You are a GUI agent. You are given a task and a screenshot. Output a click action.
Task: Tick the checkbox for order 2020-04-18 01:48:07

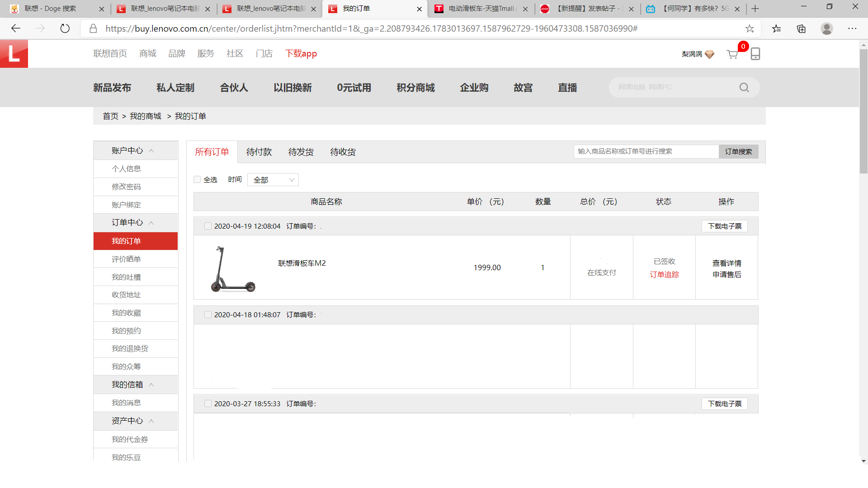[x=208, y=314]
